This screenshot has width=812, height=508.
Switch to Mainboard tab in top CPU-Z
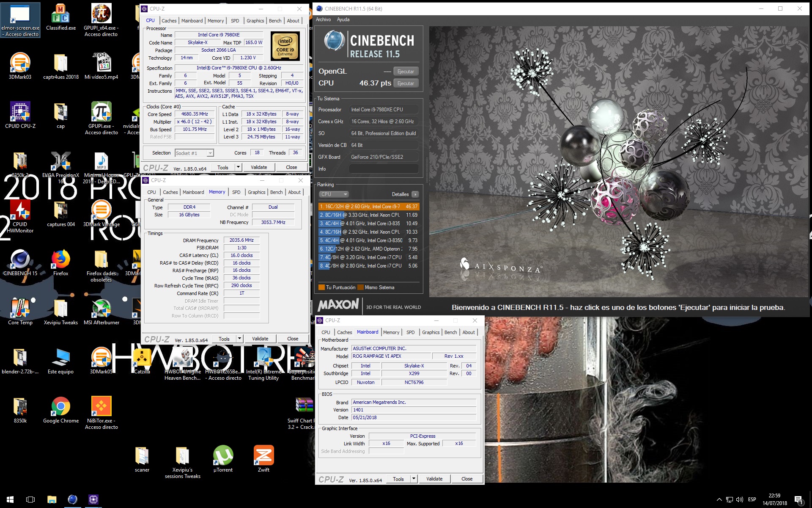click(192, 21)
